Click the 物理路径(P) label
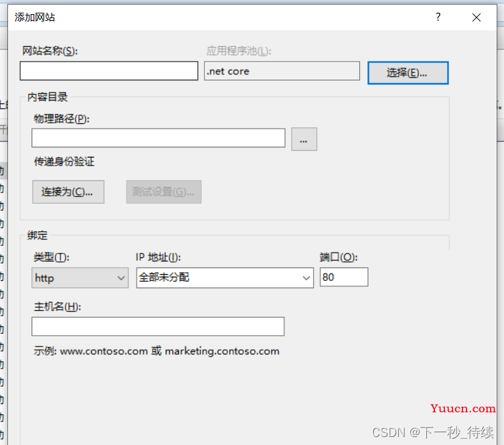 point(62,119)
